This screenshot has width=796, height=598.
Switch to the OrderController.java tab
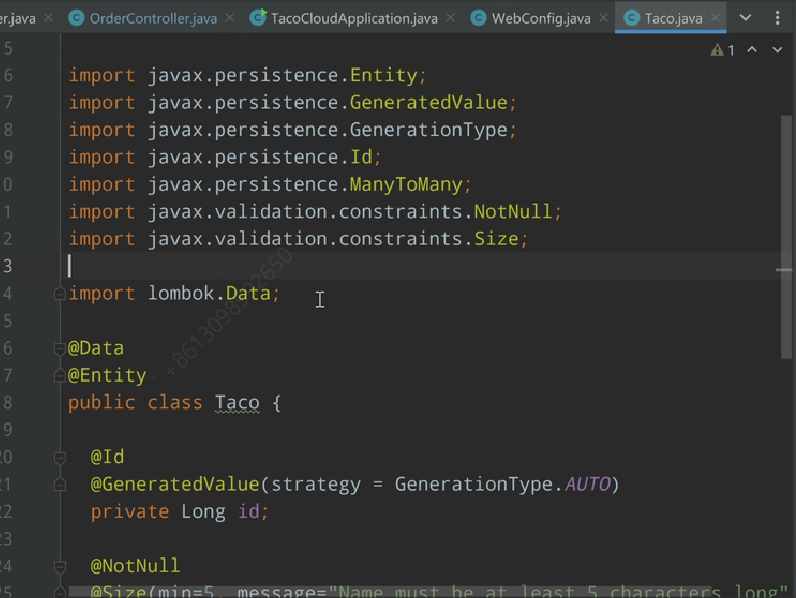point(153,19)
